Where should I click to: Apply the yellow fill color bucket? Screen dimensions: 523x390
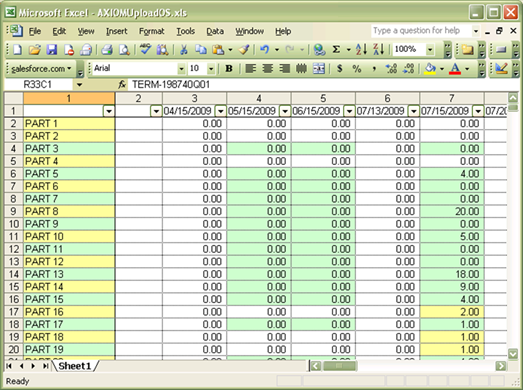coord(430,69)
